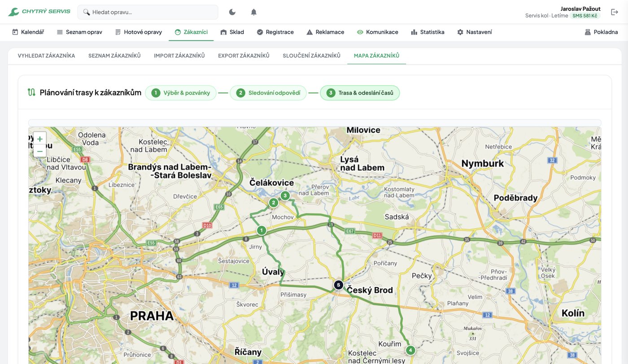Click Poděbrady label on map

pyautogui.click(x=515, y=198)
